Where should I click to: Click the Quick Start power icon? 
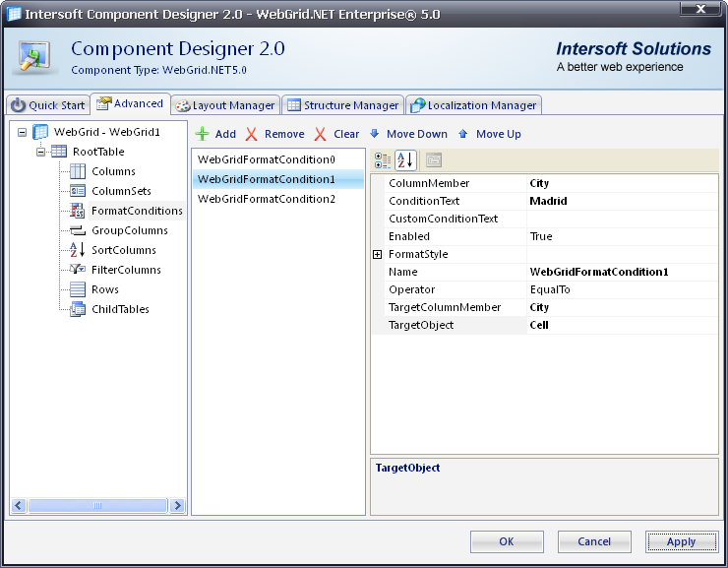[x=18, y=105]
